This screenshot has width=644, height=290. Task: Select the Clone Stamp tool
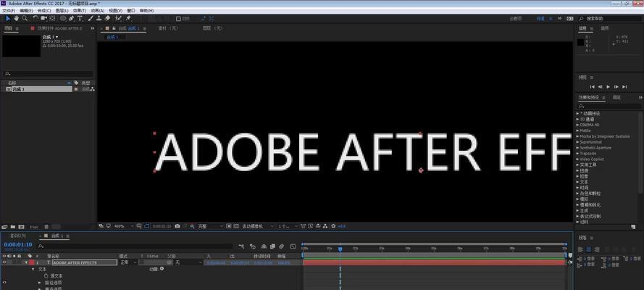pyautogui.click(x=99, y=18)
